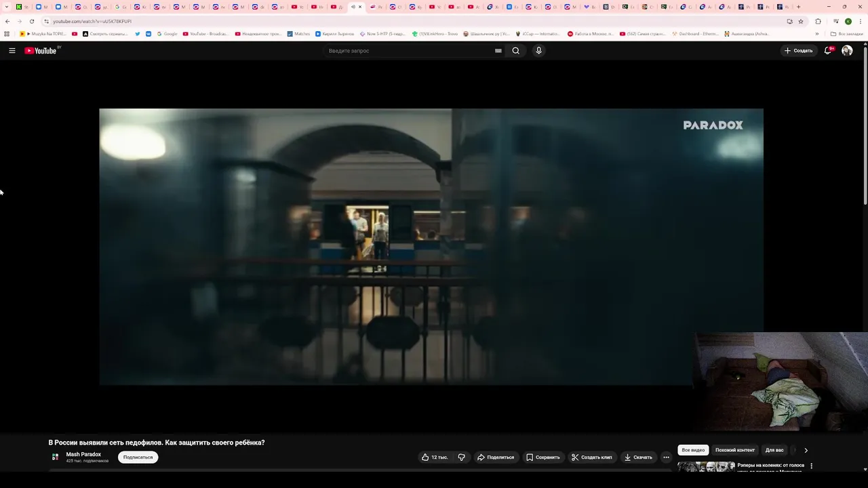Open the on-screen keyboard in search box
868x488 pixels.
pos(498,51)
